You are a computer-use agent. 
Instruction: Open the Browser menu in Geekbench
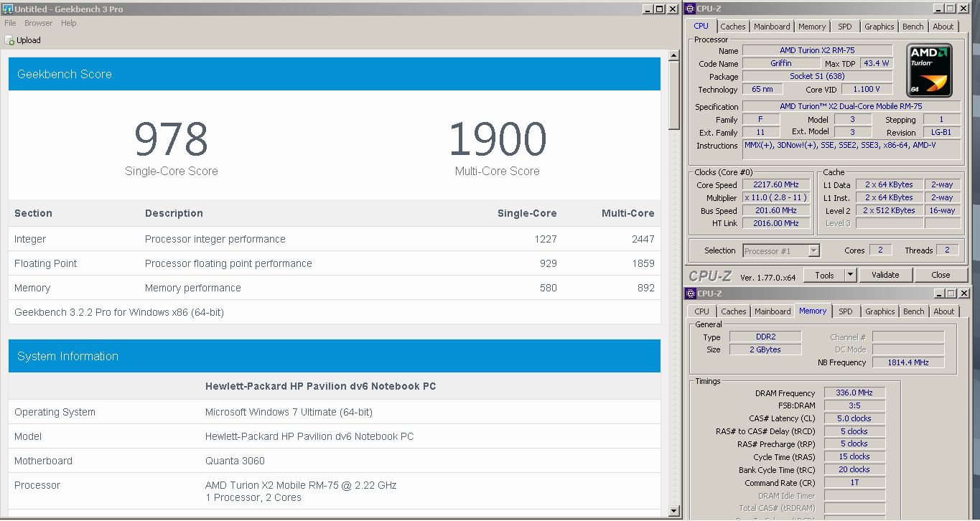[x=39, y=23]
